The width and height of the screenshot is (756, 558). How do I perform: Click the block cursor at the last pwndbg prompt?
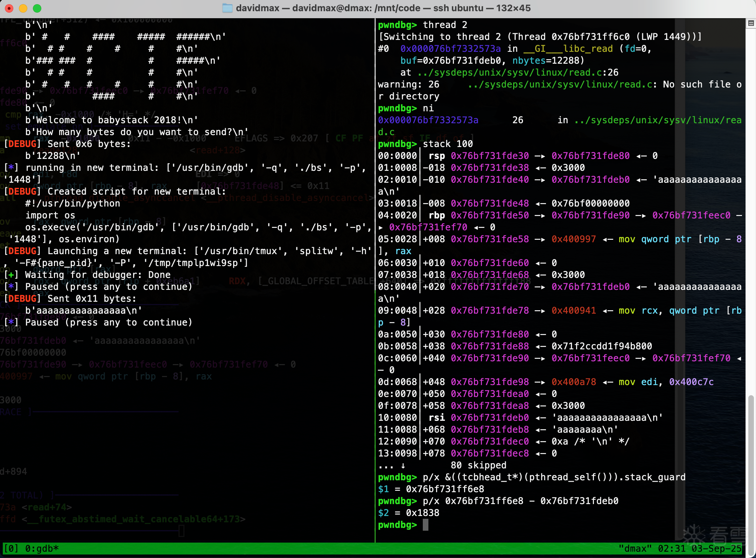click(425, 525)
